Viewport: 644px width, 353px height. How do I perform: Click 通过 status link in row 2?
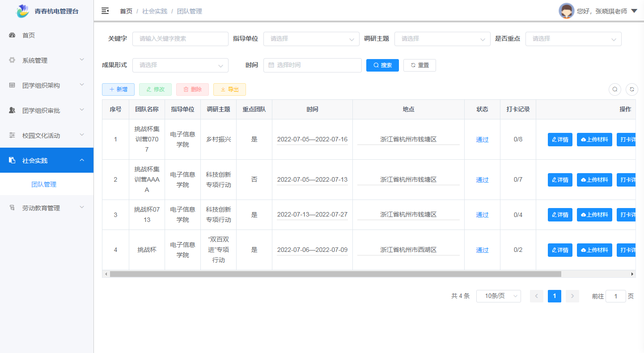point(482,180)
